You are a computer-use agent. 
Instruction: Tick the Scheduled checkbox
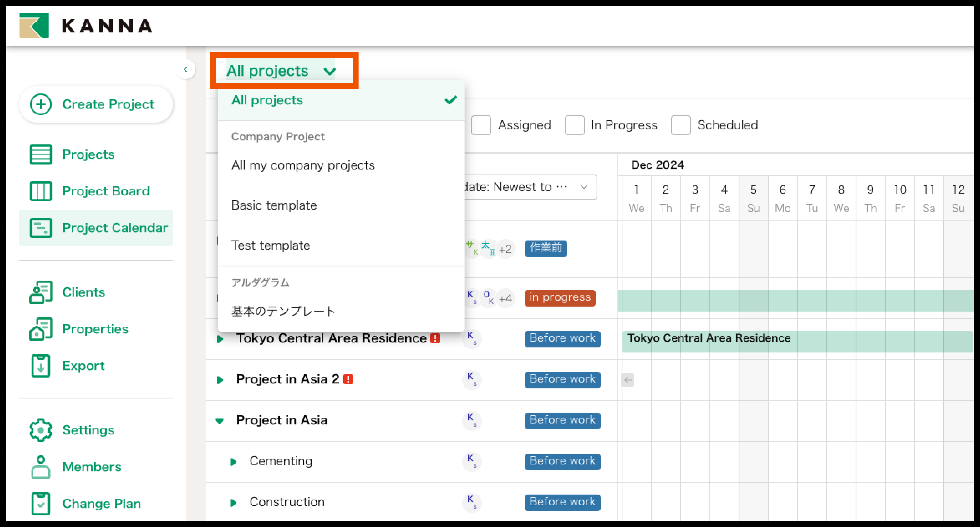coord(681,125)
